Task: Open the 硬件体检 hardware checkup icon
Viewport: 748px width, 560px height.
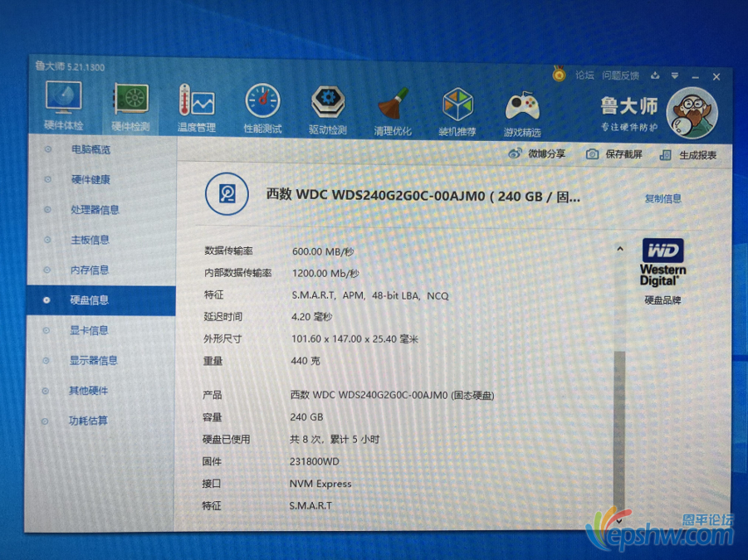Action: [x=63, y=106]
